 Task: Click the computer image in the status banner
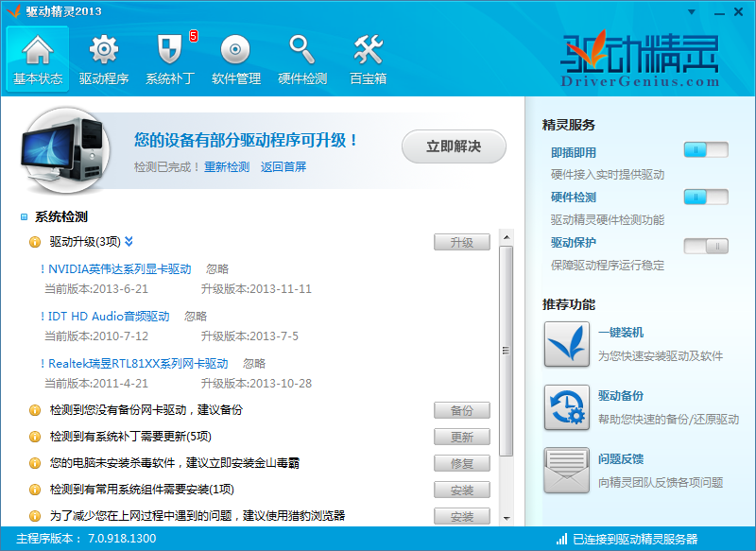(63, 150)
